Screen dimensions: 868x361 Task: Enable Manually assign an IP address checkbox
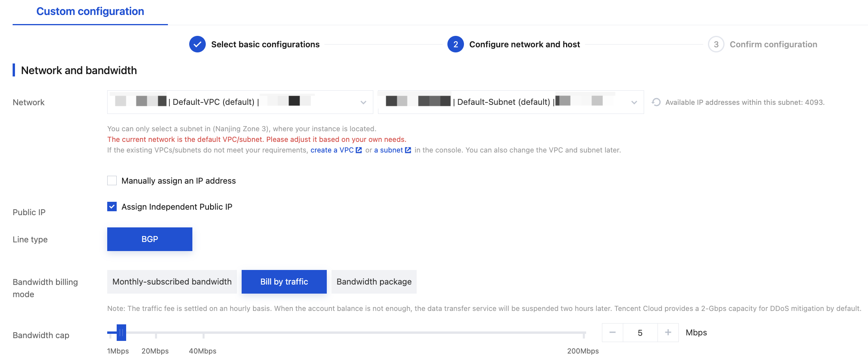(x=112, y=180)
